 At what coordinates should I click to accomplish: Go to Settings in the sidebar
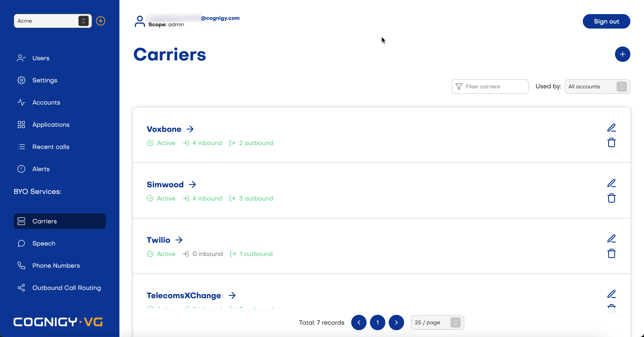59,80
